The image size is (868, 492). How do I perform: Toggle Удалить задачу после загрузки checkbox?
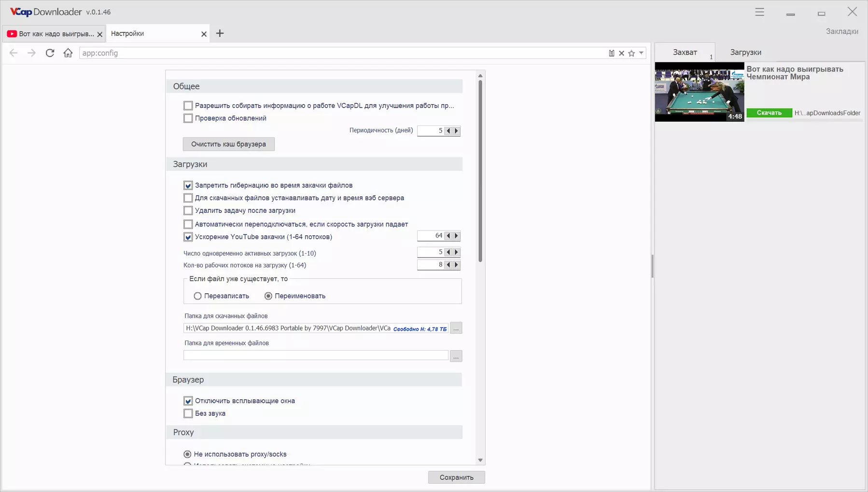point(188,211)
